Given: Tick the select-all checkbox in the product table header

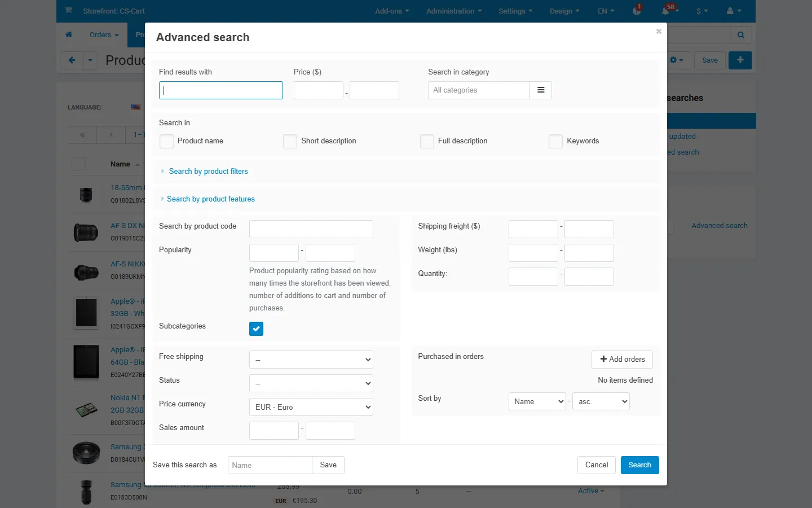Looking at the screenshot, I should (78, 164).
